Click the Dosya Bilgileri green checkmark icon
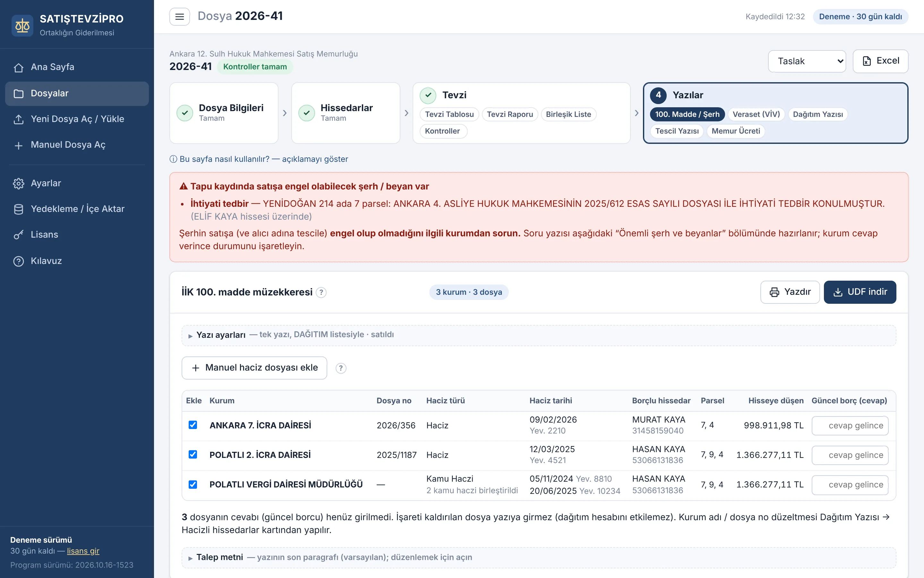The height and width of the screenshot is (578, 924). tap(185, 113)
